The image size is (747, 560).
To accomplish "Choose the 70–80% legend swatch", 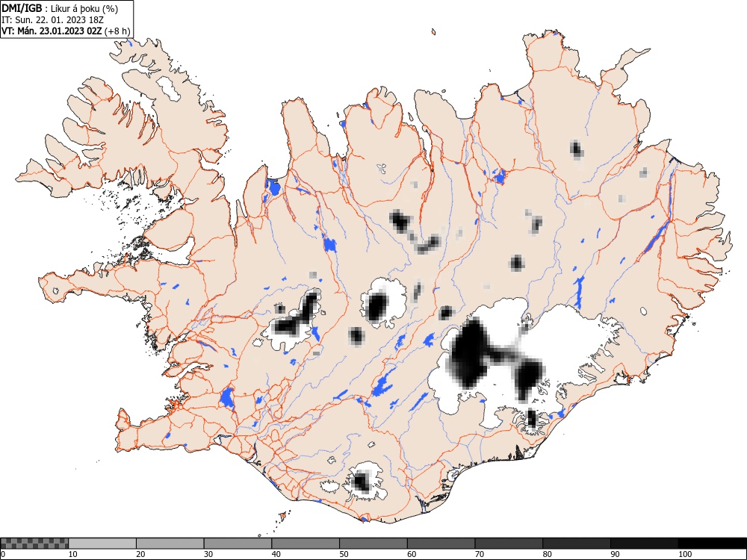I will pos(509,544).
